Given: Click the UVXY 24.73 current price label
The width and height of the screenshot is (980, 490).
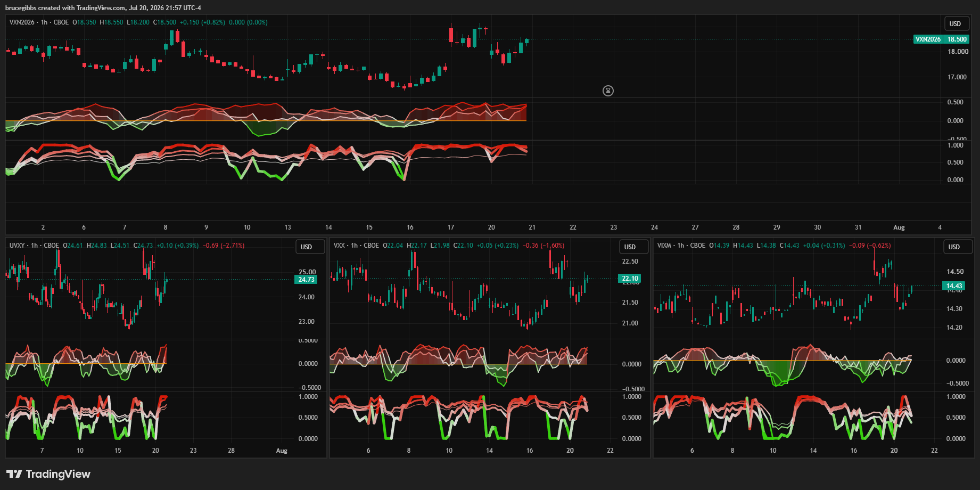Looking at the screenshot, I should pyautogui.click(x=306, y=280).
